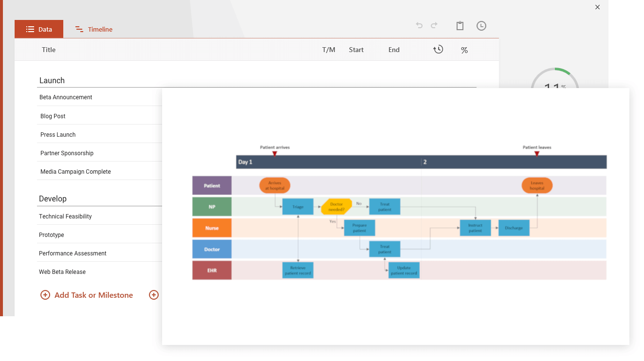Select the Technical Feasibility row
This screenshot has width=644, height=361.
pyautogui.click(x=65, y=216)
